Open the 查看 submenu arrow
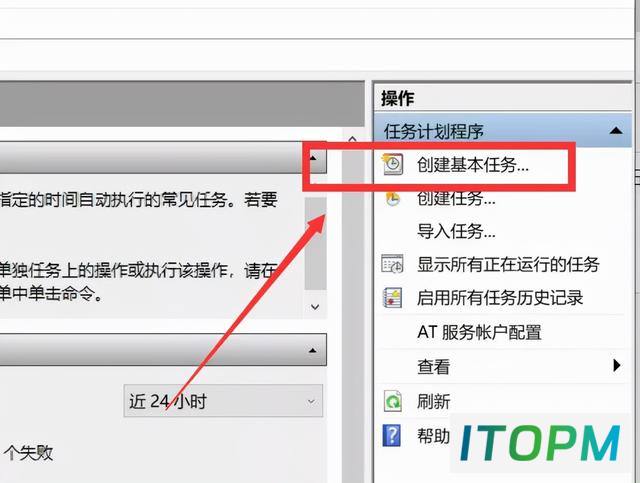This screenshot has height=483, width=640. pyautogui.click(x=617, y=365)
